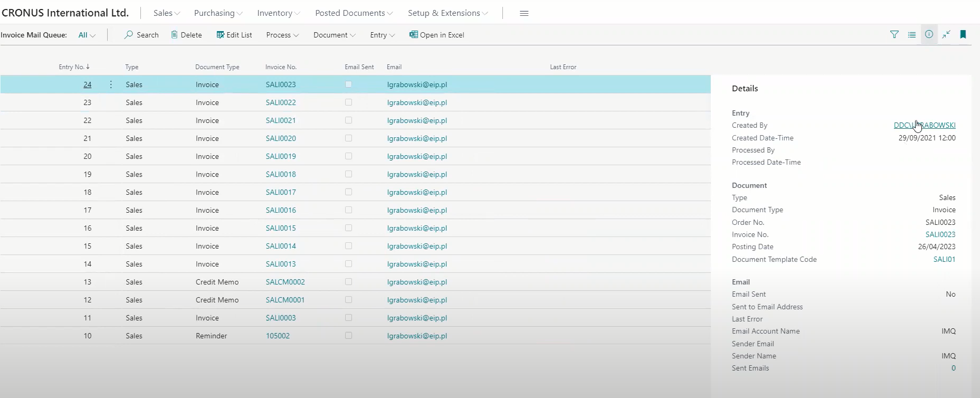Click the Search magnifier icon
Image resolution: width=980 pixels, height=398 pixels.
128,35
